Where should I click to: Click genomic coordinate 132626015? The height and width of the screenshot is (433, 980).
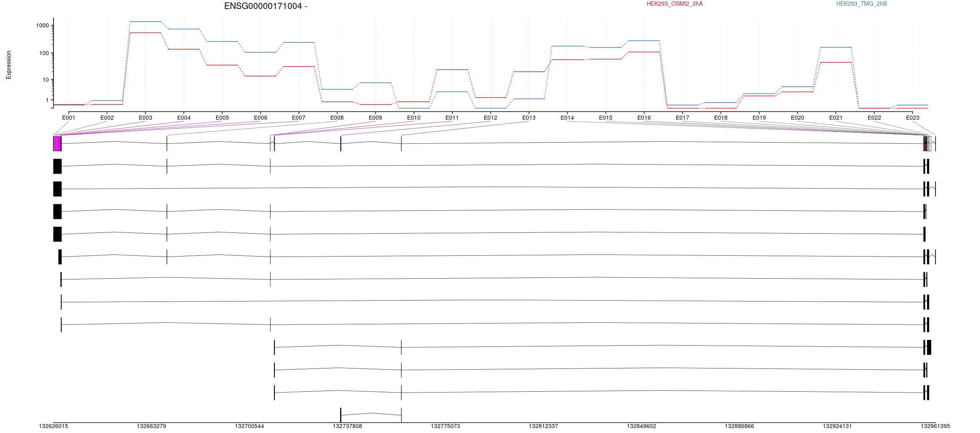pyautogui.click(x=53, y=426)
